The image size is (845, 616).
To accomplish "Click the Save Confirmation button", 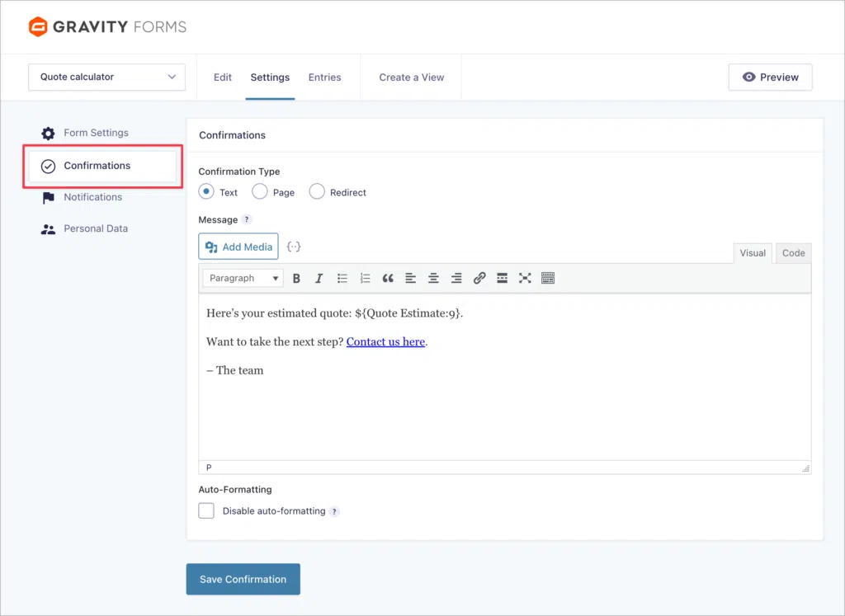I will 243,579.
